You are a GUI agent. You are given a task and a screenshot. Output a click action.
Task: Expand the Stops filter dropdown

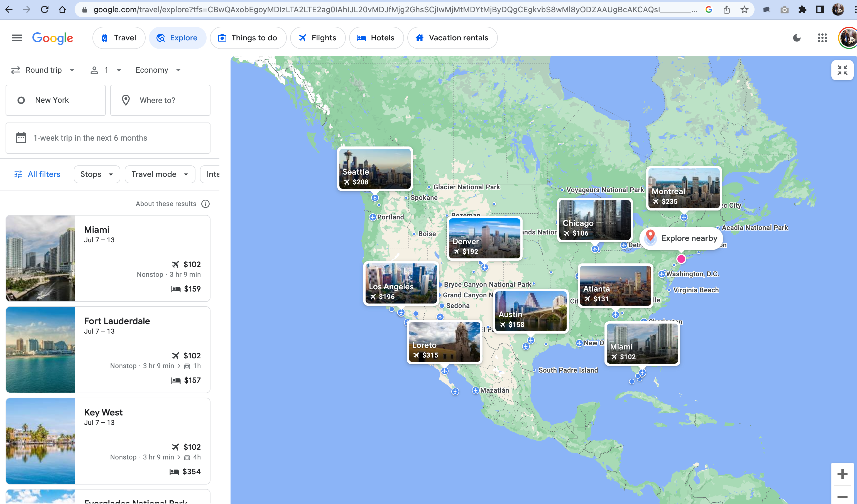coord(96,174)
